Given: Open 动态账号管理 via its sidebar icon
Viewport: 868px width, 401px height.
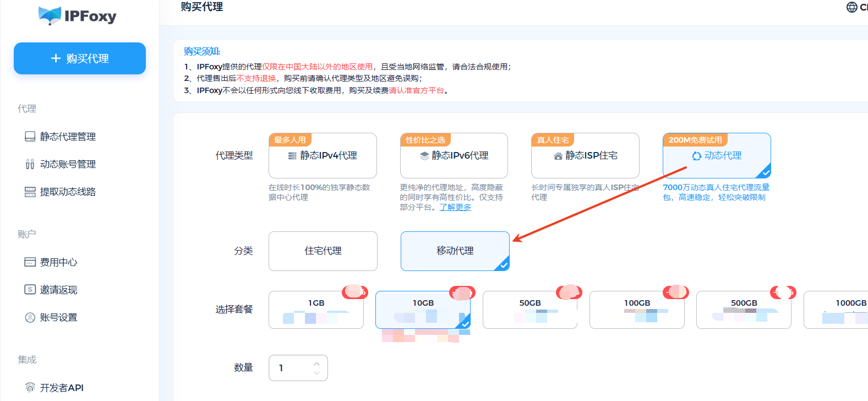Looking at the screenshot, I should point(30,164).
